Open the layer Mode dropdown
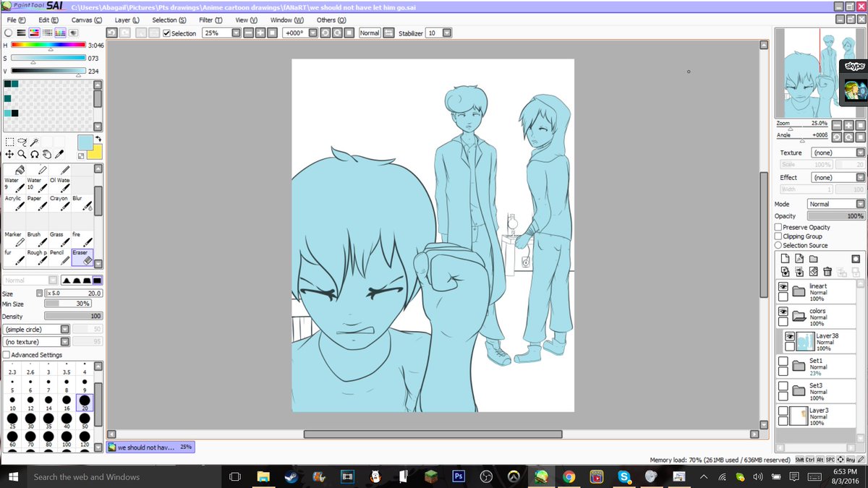The height and width of the screenshot is (488, 868). [835, 203]
